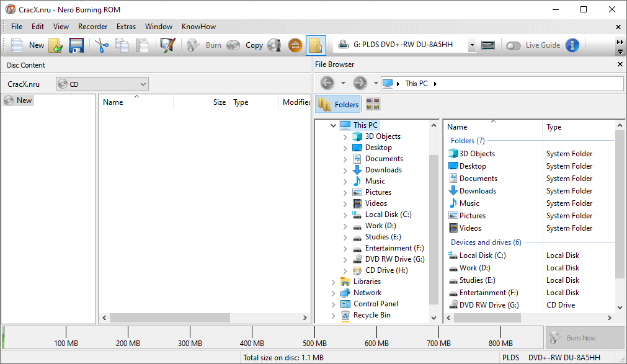Expand the Local Disk (C:) tree node
The height and width of the screenshot is (364, 627).
345,215
